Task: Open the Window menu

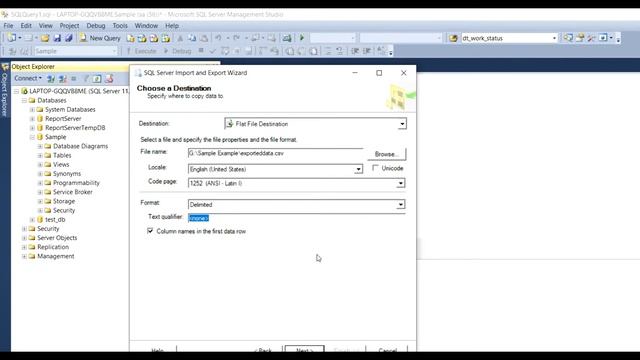Action: pos(146,25)
